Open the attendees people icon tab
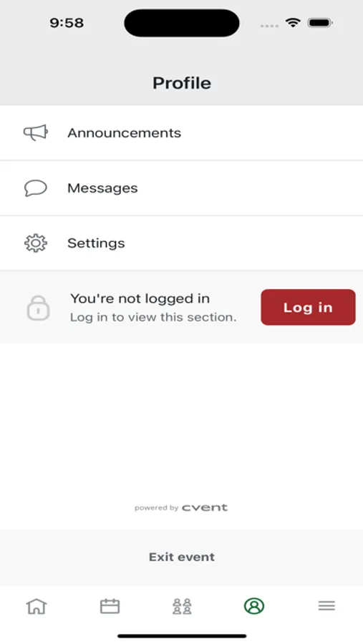Screen dimensions: 363x644 coord(182,606)
